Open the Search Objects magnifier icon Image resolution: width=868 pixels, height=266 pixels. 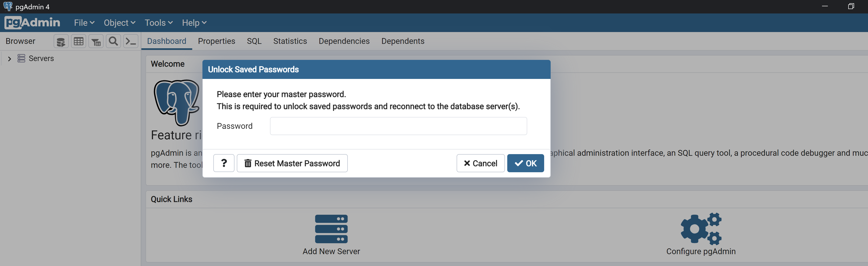(114, 41)
